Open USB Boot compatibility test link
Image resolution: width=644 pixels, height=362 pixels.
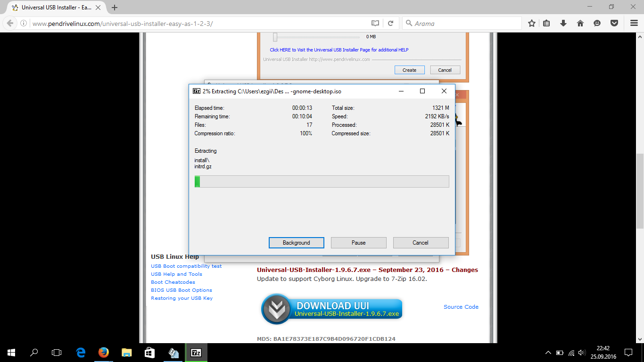pos(186,266)
